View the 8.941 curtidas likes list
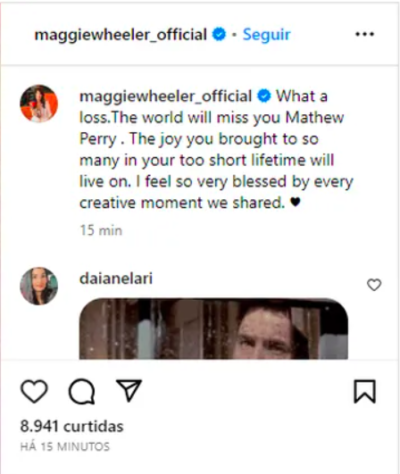The width and height of the screenshot is (400, 474). [72, 426]
